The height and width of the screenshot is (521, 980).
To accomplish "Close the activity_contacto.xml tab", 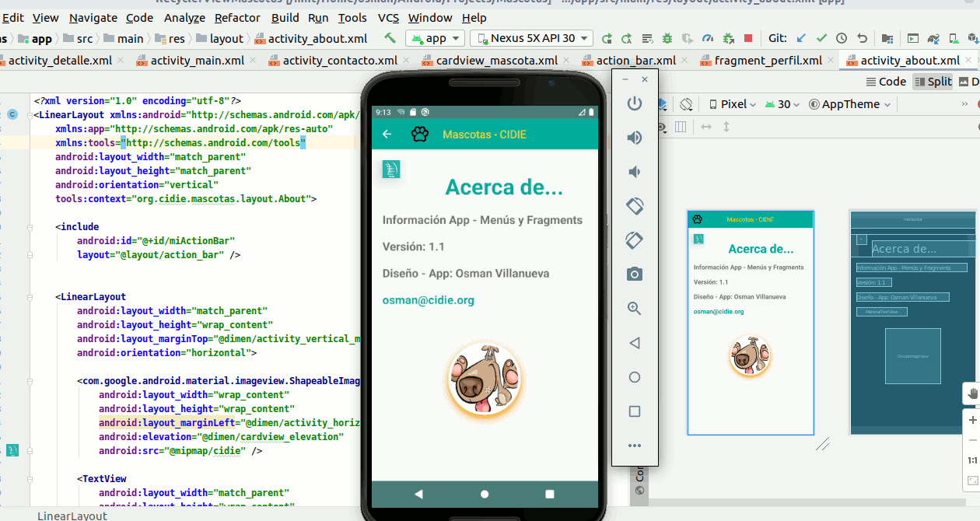I will coord(408,61).
